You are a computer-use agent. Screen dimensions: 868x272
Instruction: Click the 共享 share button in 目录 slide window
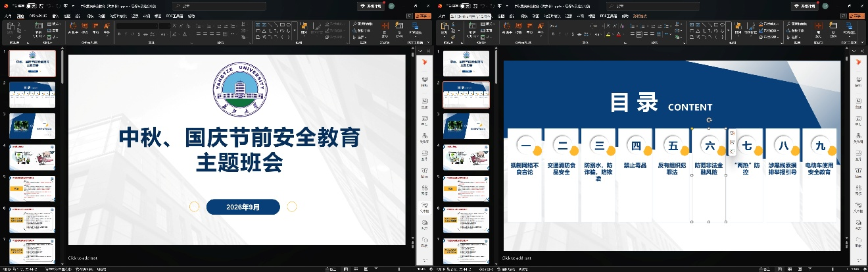(857, 16)
